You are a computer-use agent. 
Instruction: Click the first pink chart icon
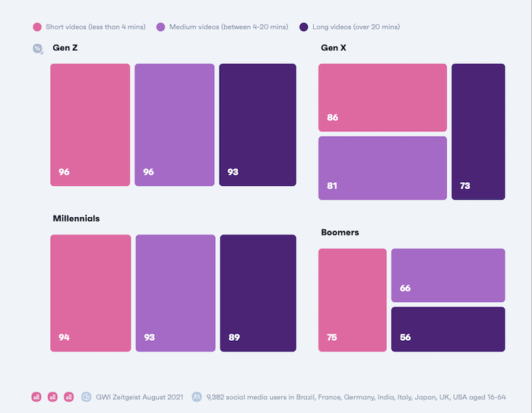point(36,396)
